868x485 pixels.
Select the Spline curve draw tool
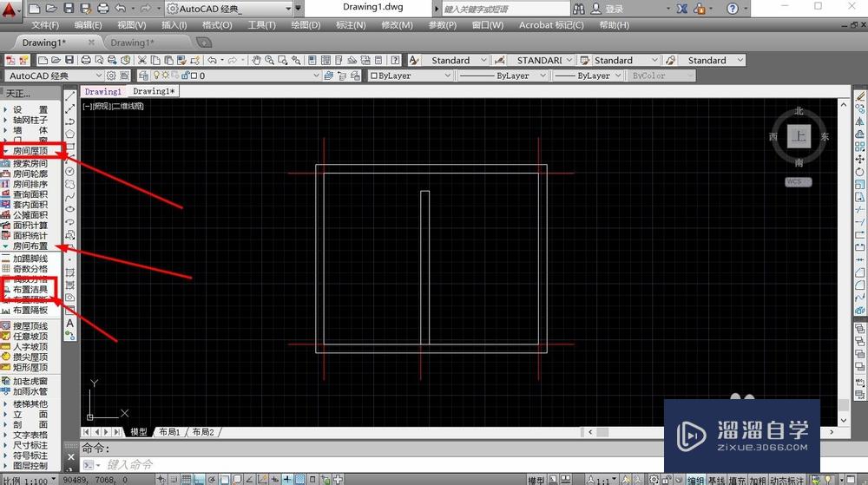click(x=70, y=197)
